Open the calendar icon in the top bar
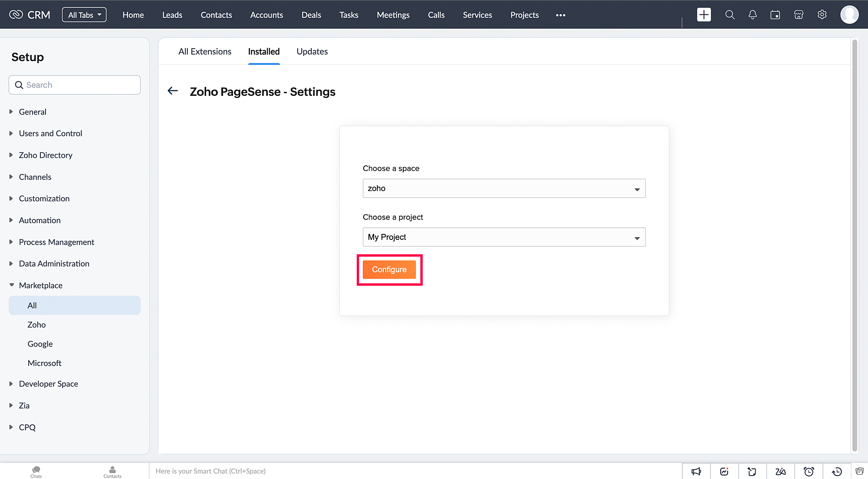Viewport: 868px width, 479px height. [775, 15]
